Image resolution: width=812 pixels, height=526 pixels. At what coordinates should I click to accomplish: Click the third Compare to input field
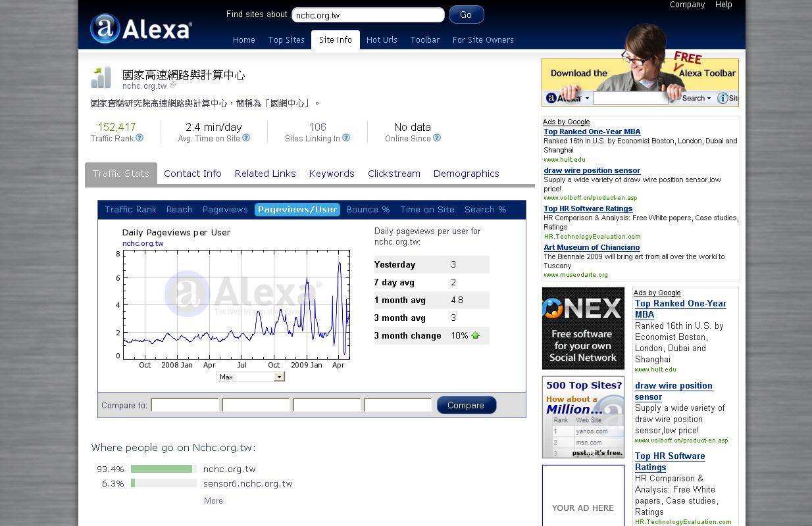tap(327, 405)
